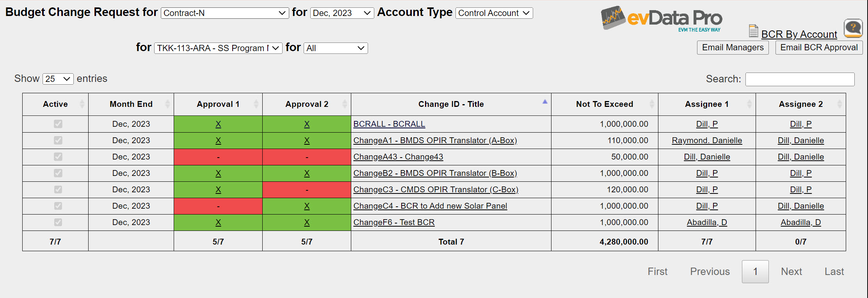The height and width of the screenshot is (298, 868).
Task: Open Assignee 1 Dill, Danielle for ChangeA43
Action: click(x=707, y=157)
